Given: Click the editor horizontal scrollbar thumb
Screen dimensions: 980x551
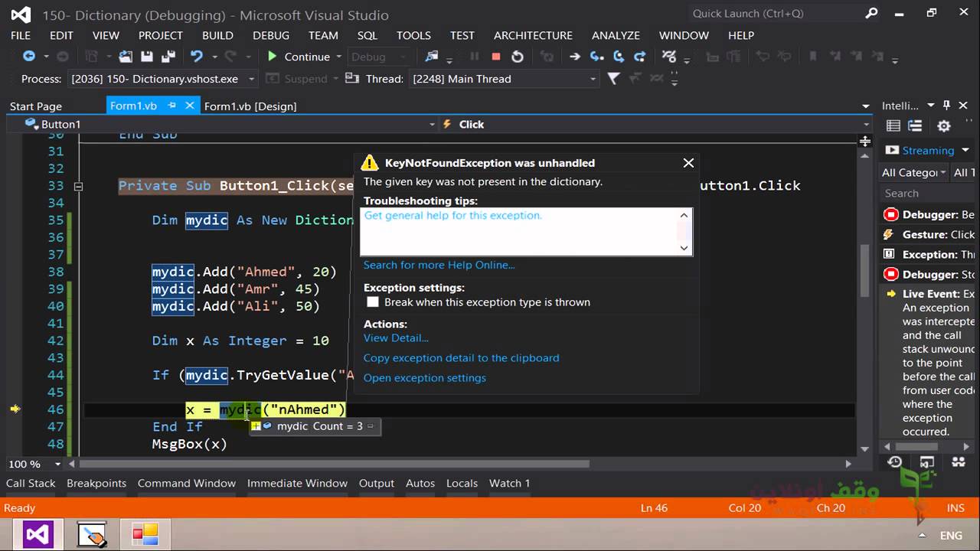Looking at the screenshot, I should click(x=334, y=464).
